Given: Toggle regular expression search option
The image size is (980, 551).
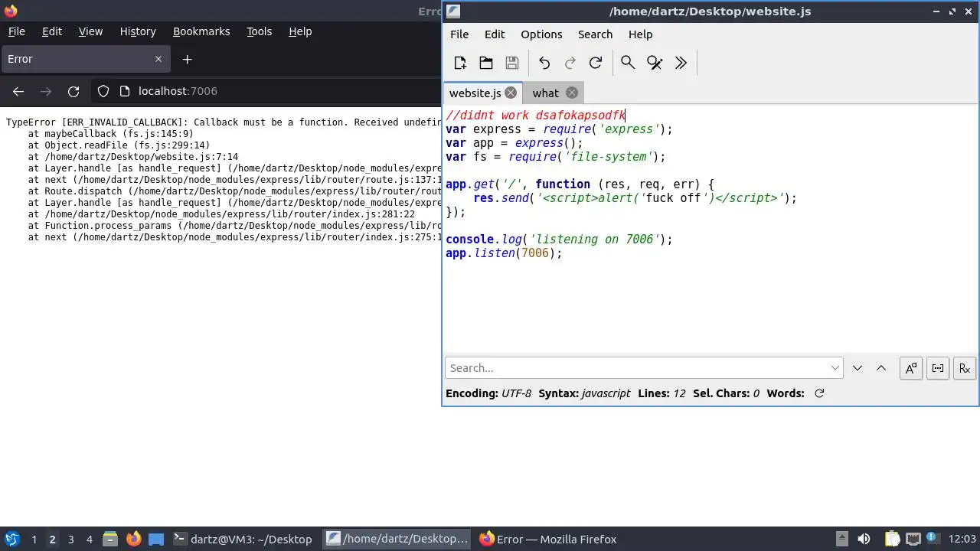Looking at the screenshot, I should 965,368.
